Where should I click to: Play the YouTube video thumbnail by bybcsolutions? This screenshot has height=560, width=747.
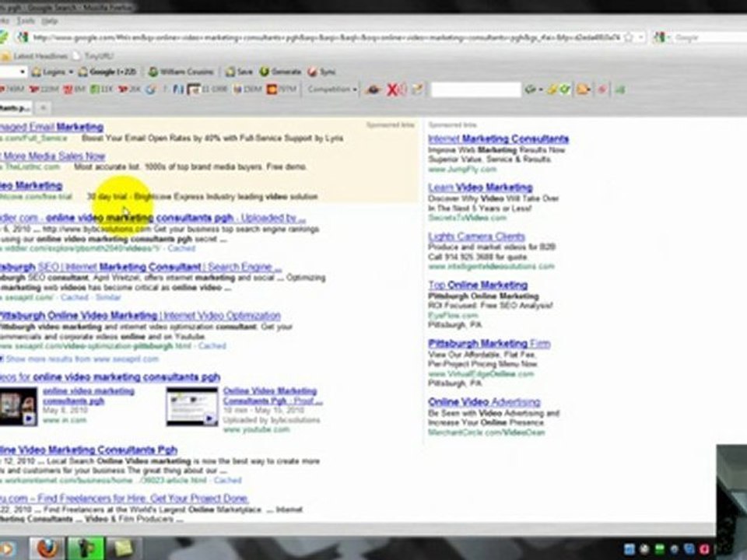tap(192, 406)
